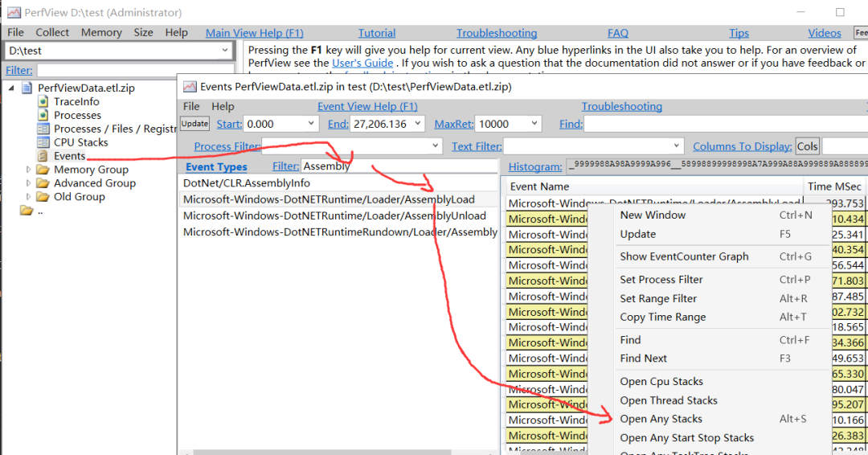Click the Cols button
The height and width of the screenshot is (455, 868).
(x=807, y=146)
